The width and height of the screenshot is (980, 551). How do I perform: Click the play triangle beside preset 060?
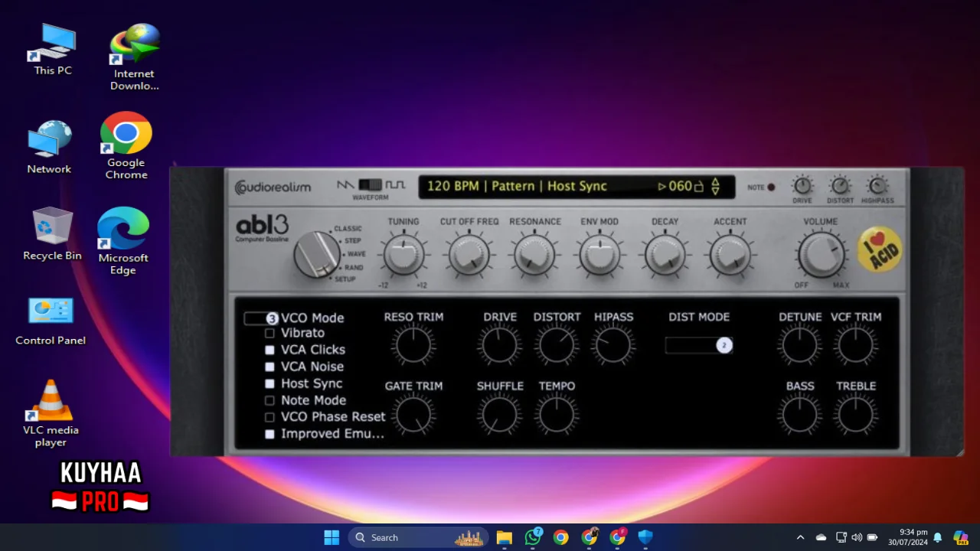pos(662,186)
